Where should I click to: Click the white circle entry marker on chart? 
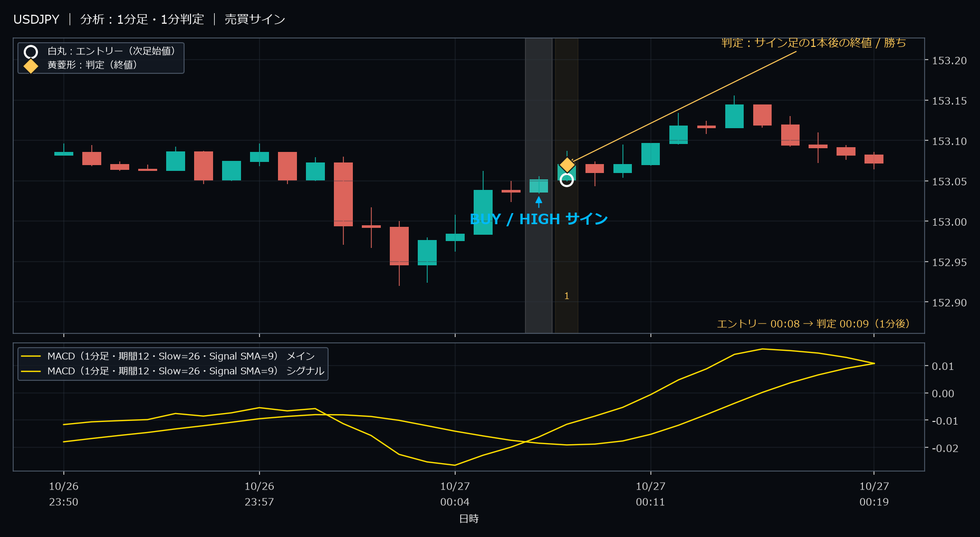[x=566, y=180]
